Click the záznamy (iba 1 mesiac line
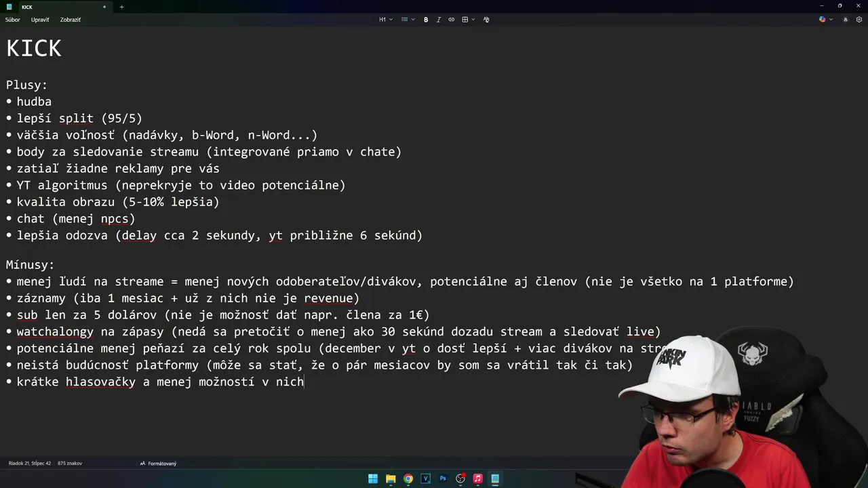The image size is (868, 488). tap(188, 298)
